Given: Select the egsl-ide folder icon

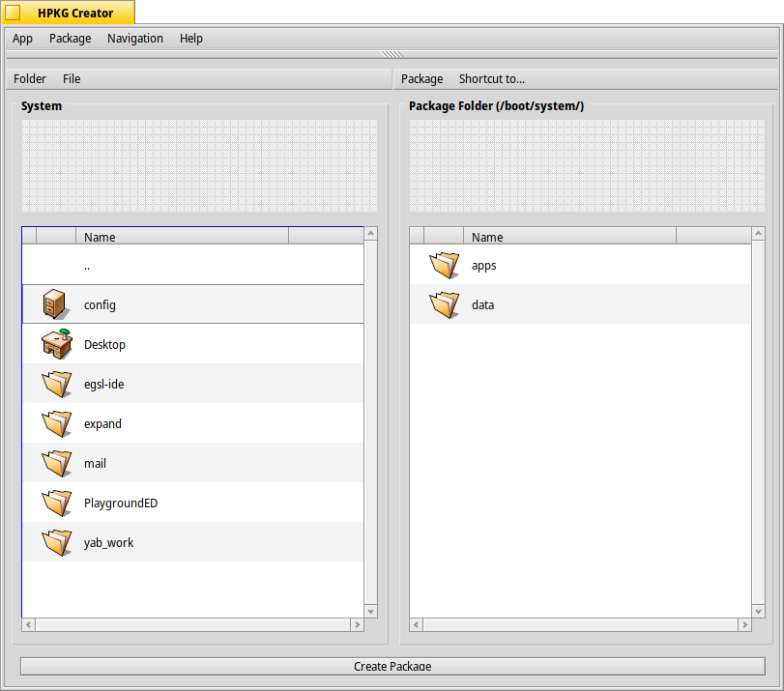Looking at the screenshot, I should 57,384.
